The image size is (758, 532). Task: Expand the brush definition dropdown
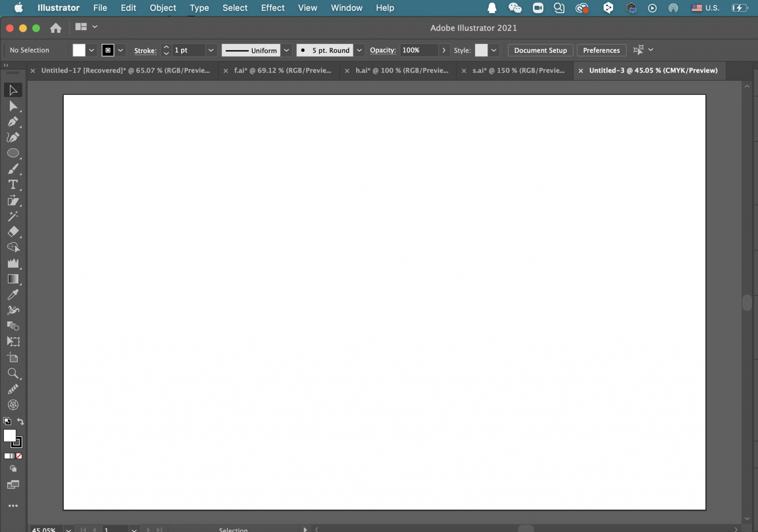pyautogui.click(x=359, y=50)
